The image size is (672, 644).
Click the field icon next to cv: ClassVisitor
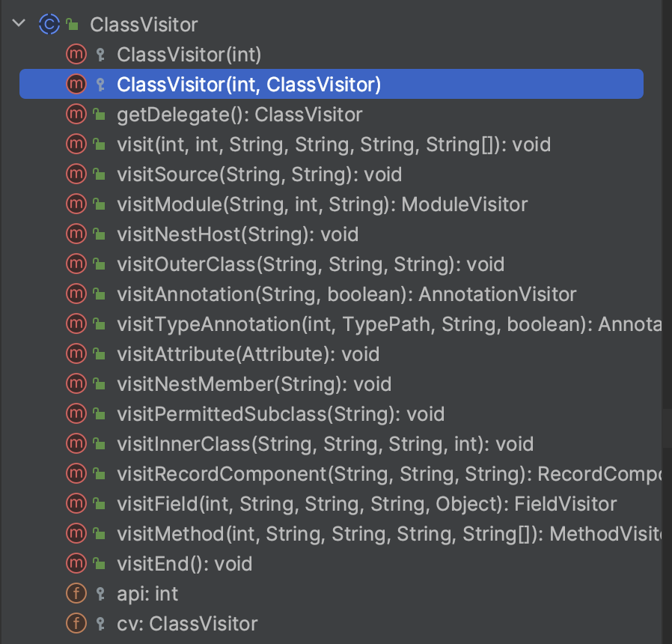click(x=77, y=623)
